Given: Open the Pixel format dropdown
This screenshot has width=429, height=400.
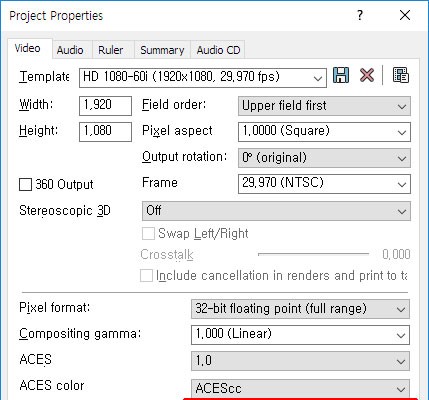Looking at the screenshot, I should [300, 309].
